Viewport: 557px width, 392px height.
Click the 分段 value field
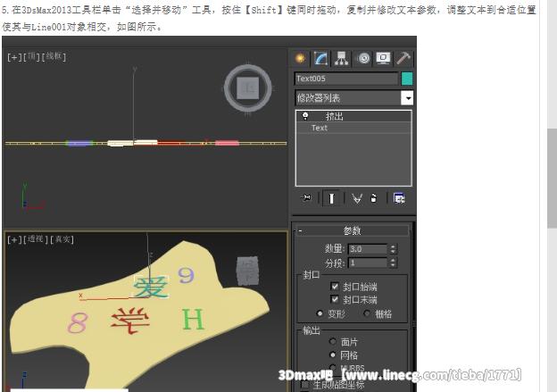click(368, 263)
